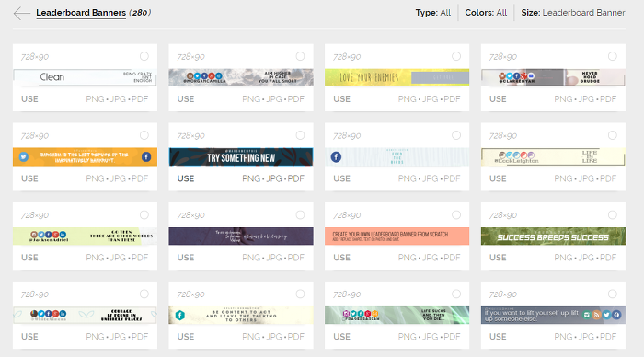Click Twitter icon on lift yourself up banner

coord(606,315)
